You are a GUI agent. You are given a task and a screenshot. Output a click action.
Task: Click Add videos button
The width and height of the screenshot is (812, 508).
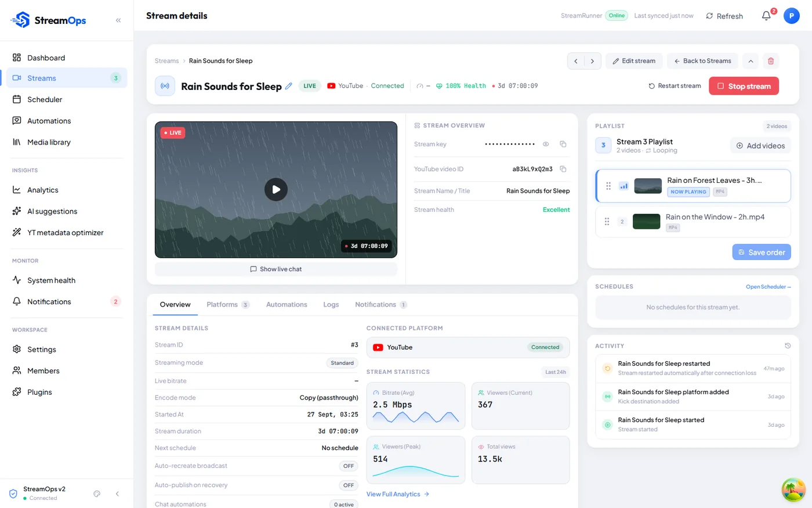760,146
